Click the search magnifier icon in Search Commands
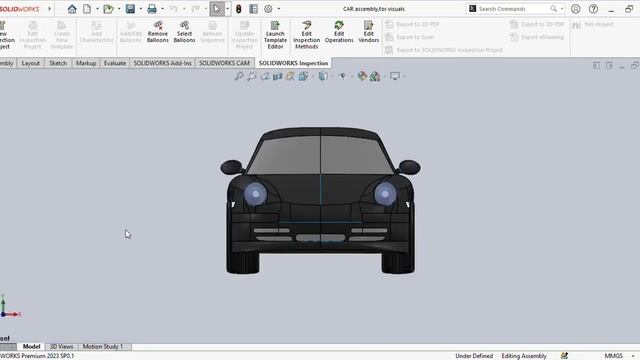The image size is (640, 360). [x=553, y=9]
